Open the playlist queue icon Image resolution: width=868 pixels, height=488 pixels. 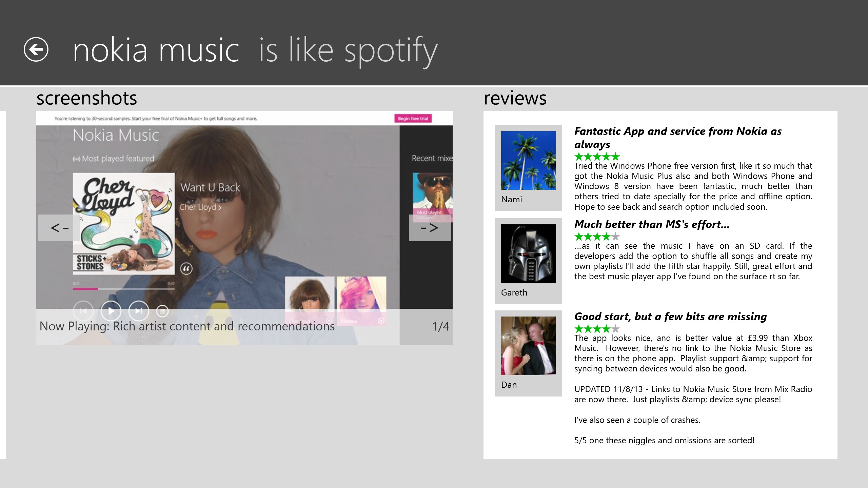point(162,310)
